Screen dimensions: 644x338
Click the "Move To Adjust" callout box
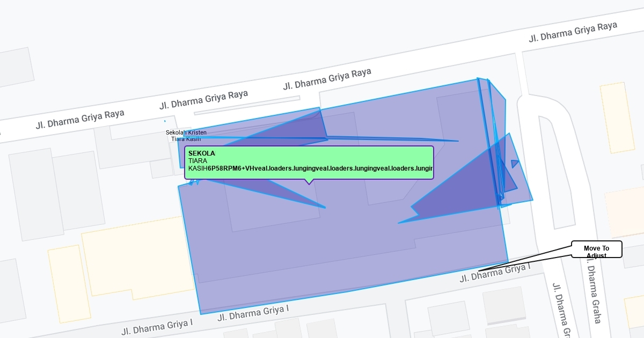[596, 249]
